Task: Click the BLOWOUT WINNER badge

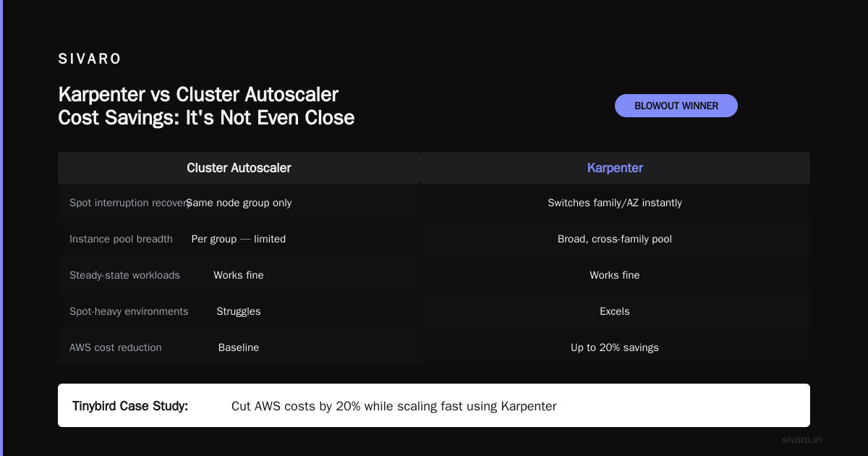Action: [676, 106]
